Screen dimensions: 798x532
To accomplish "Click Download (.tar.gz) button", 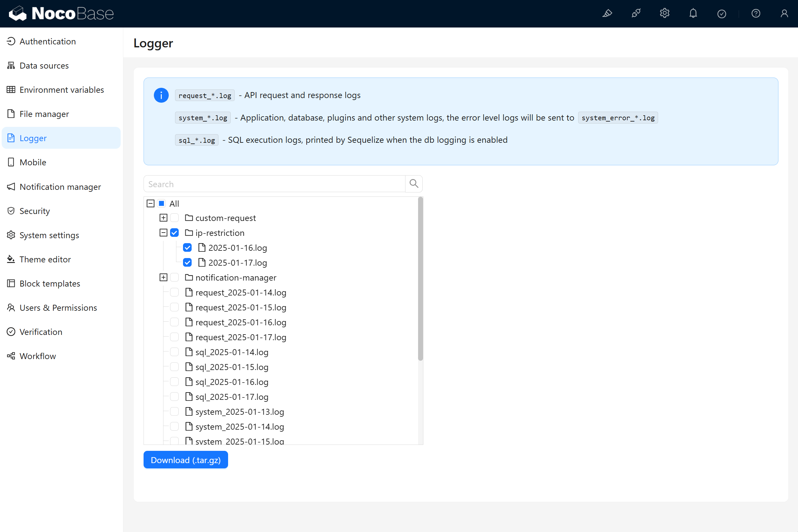I will 185,460.
